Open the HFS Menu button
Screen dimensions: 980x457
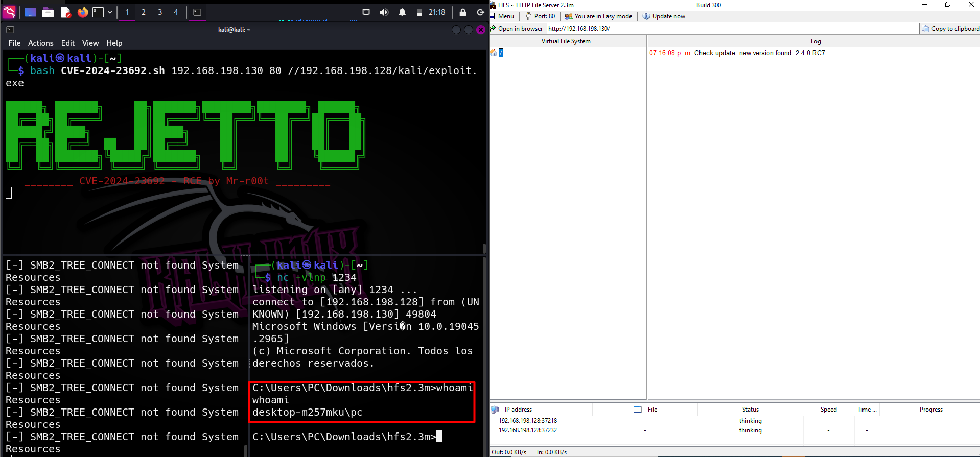point(502,16)
